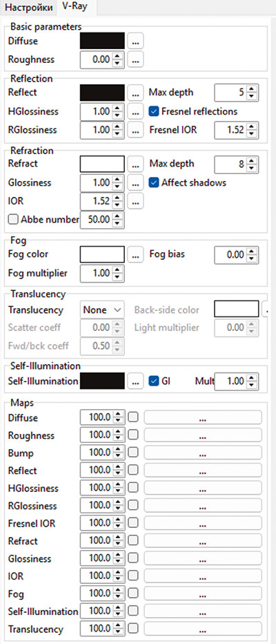Disable the Fresnel reflections checkbox

[153, 111]
